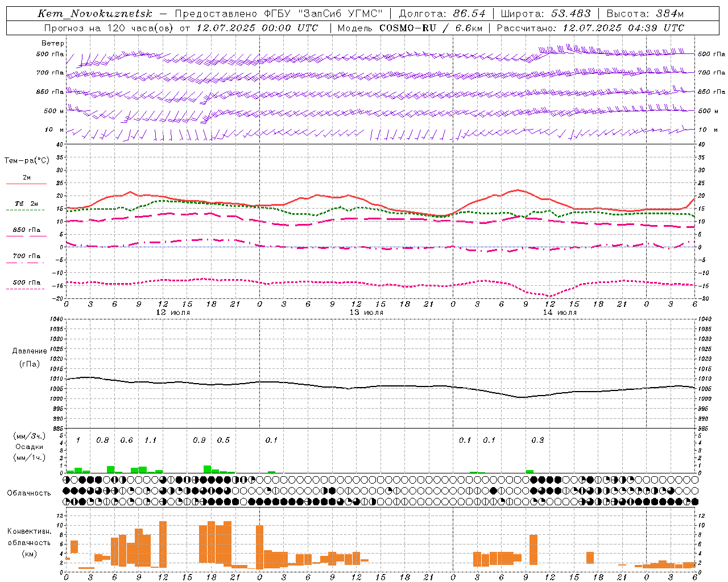Image resolution: width=728 pixels, height=582 pixels.
Task: Click the Конвективн. облачность label
Action: coord(29,537)
